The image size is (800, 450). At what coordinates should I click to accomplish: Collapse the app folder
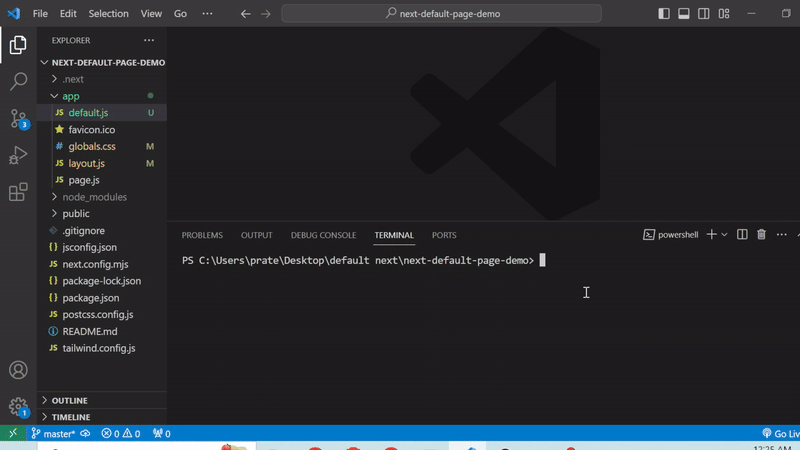(102, 96)
